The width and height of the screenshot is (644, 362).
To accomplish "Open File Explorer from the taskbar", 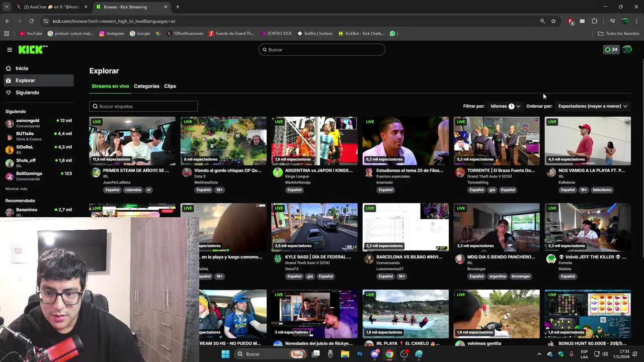I will pyautogui.click(x=345, y=354).
